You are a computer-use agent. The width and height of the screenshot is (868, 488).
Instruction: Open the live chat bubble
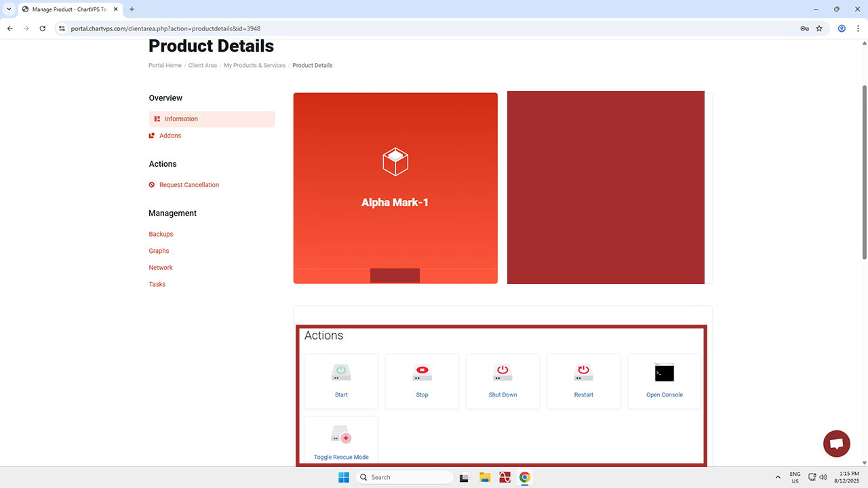836,444
